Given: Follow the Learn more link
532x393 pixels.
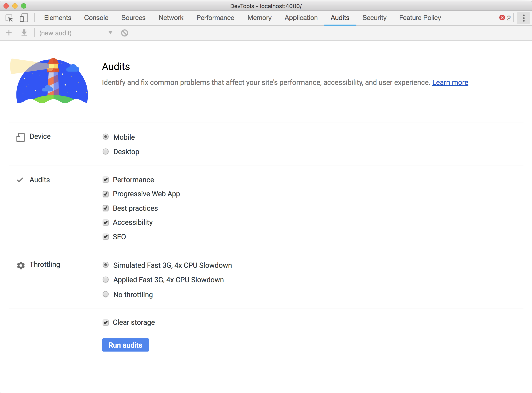Looking at the screenshot, I should [450, 82].
